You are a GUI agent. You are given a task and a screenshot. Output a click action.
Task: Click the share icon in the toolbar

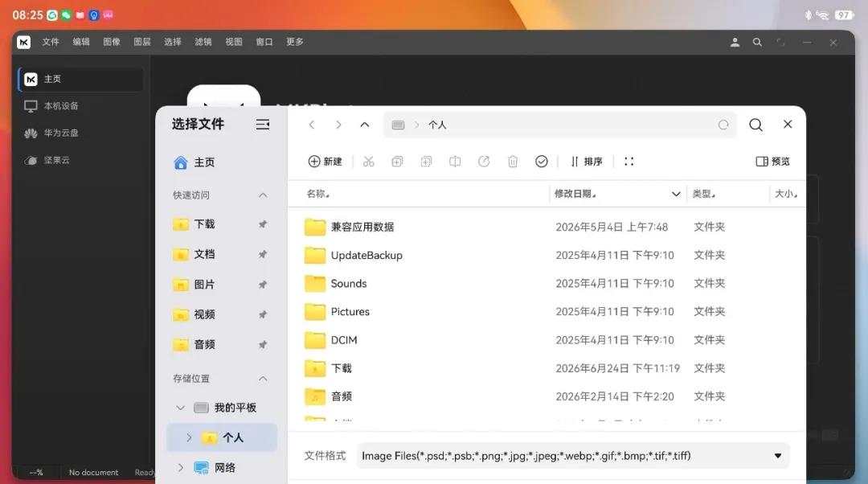(x=484, y=161)
